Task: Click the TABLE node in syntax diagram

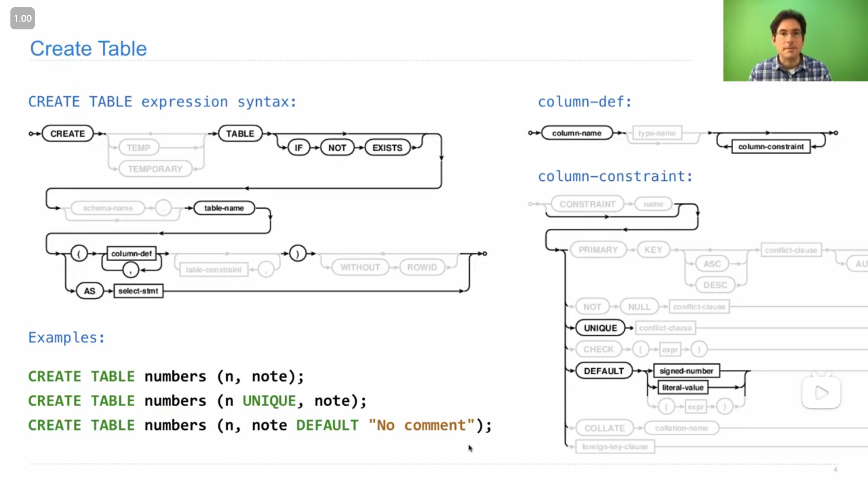Action: coord(240,133)
